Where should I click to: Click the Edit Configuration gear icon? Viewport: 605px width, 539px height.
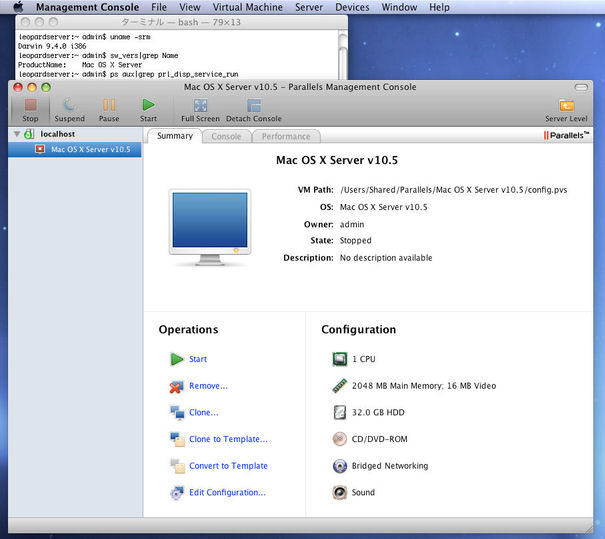point(177,493)
